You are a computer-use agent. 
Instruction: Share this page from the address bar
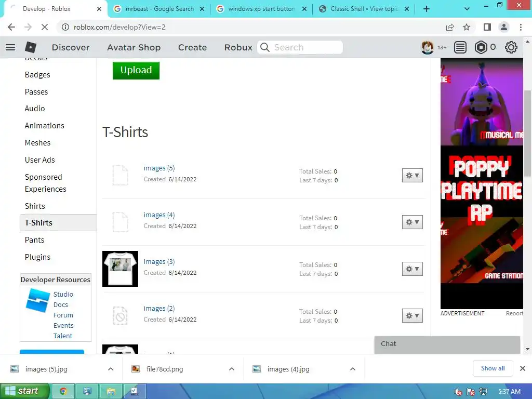[x=450, y=27]
